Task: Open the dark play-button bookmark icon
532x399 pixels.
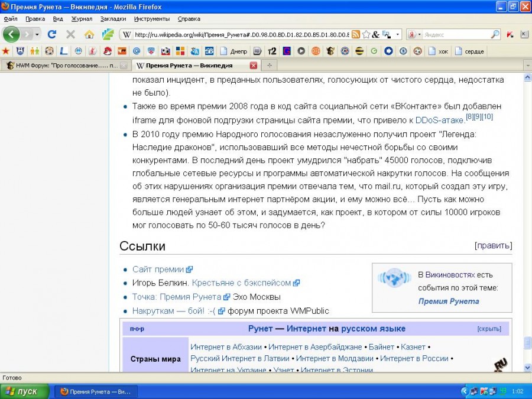Action: tap(301, 51)
